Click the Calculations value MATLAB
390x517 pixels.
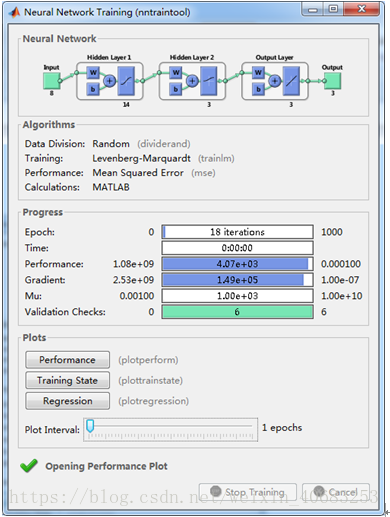pos(111,187)
